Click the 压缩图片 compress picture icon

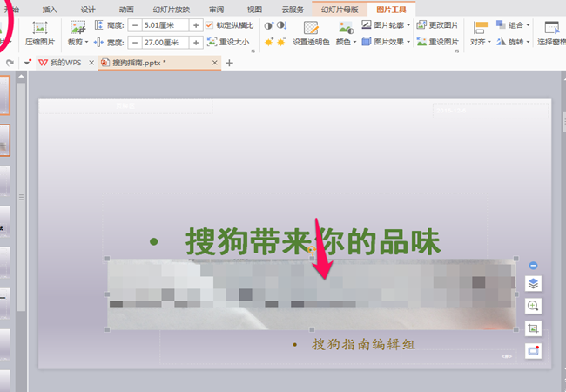point(40,28)
